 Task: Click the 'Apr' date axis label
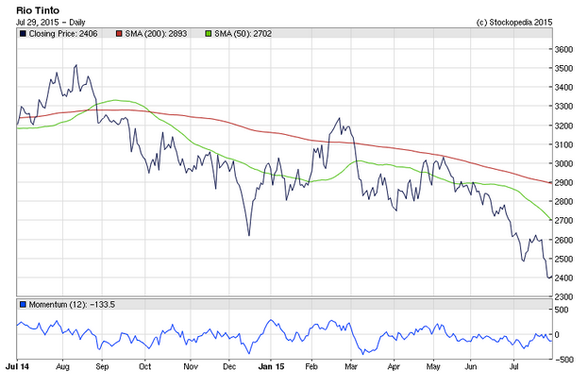(394, 366)
